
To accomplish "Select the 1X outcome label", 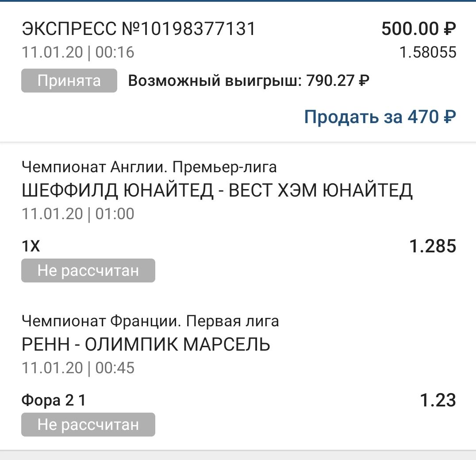I will [31, 246].
